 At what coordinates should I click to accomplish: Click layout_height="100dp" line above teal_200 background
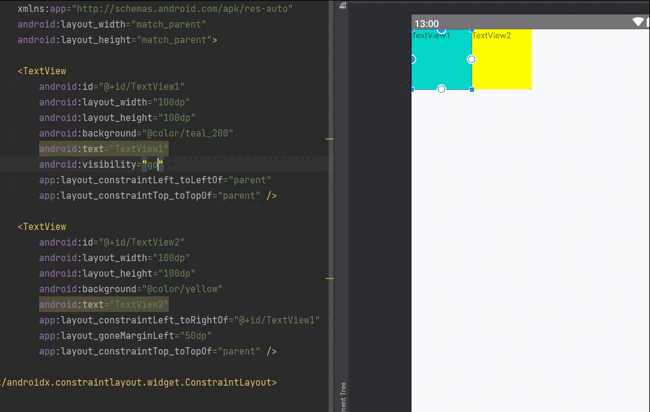point(117,118)
